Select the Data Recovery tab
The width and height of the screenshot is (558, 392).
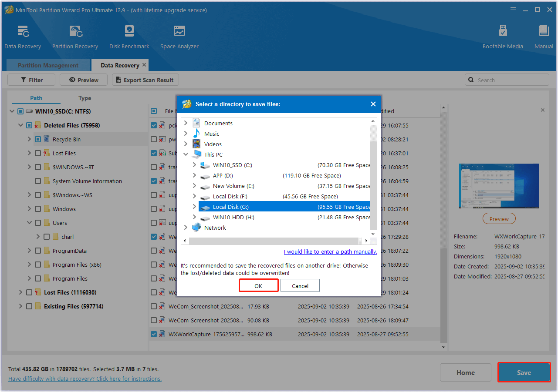click(x=120, y=65)
